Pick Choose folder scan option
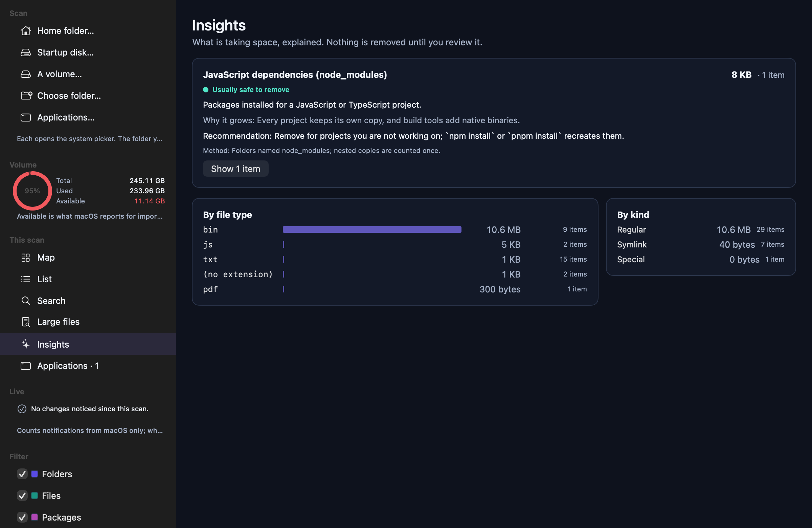The height and width of the screenshot is (528, 812). (x=88, y=95)
